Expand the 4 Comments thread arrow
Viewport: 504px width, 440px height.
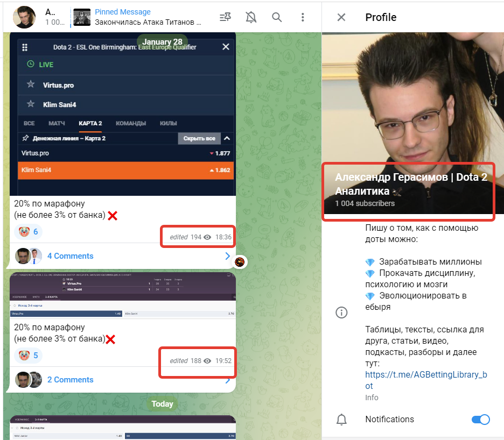(x=227, y=256)
